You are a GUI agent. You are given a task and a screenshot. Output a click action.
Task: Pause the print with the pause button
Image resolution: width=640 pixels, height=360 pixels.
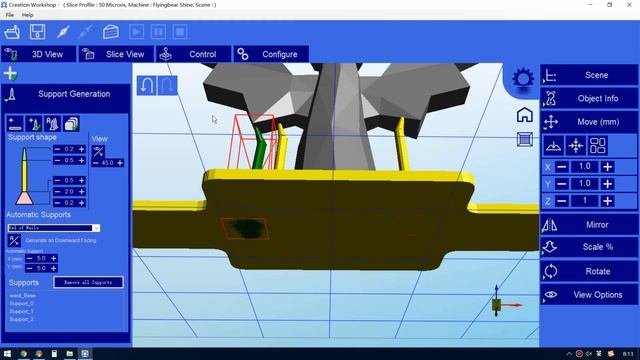pos(158,32)
